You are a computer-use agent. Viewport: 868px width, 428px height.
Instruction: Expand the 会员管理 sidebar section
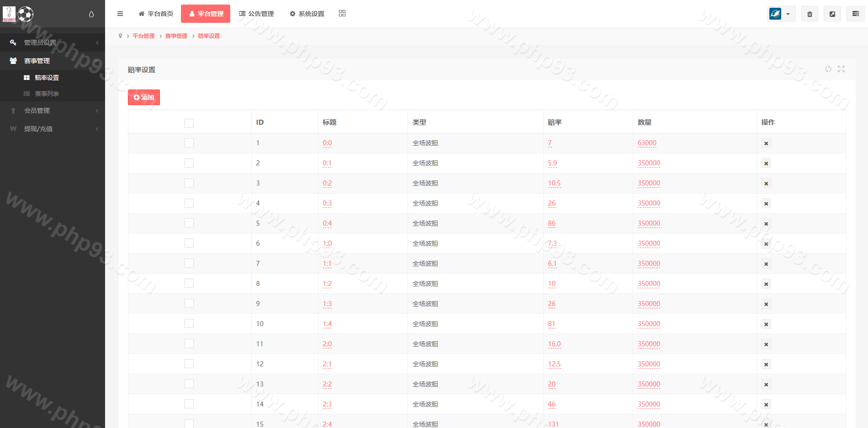[53, 111]
